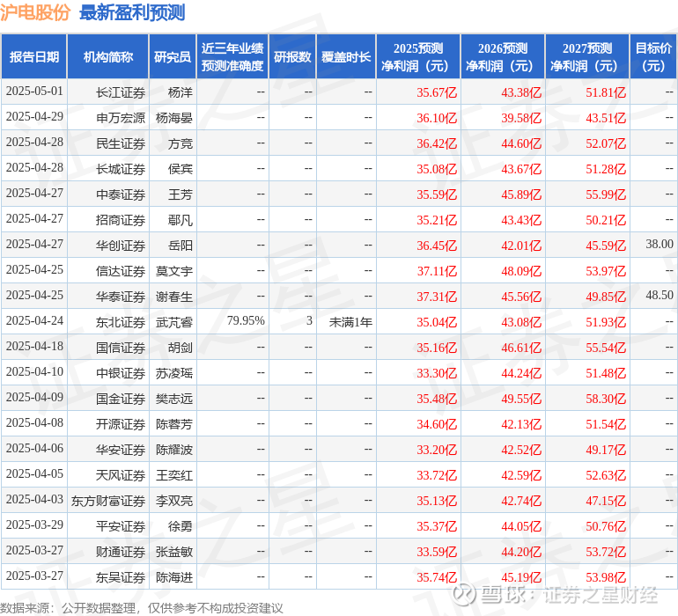Viewport: 678px width, 616px height.
Task: Click the 2025-05-01 report date
Action: point(34,92)
